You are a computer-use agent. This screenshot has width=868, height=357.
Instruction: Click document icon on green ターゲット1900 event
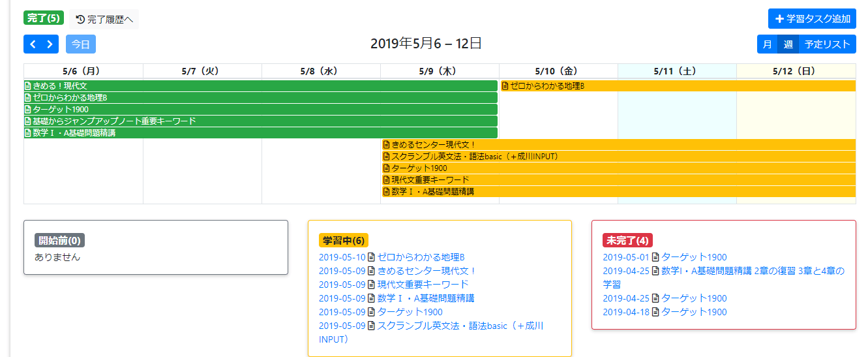point(28,110)
